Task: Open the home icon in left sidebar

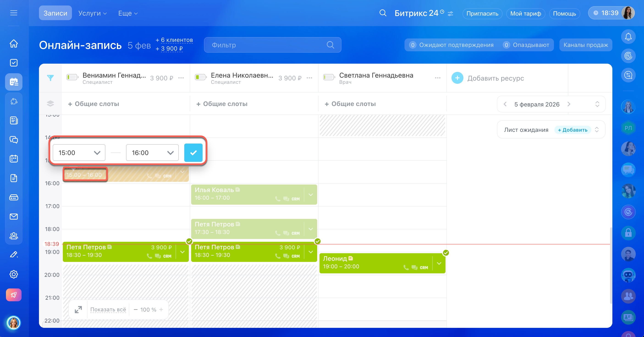Action: point(14,43)
